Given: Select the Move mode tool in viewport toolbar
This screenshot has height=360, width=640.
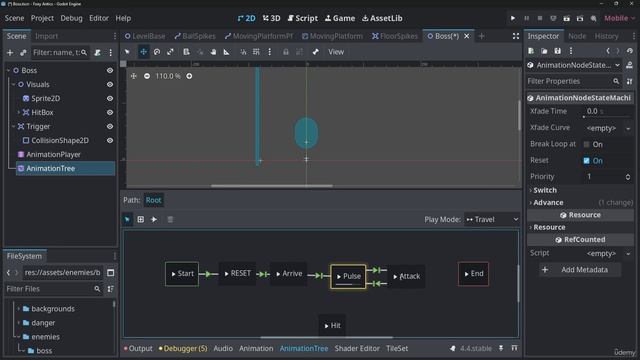Looking at the screenshot, I should (x=143, y=52).
